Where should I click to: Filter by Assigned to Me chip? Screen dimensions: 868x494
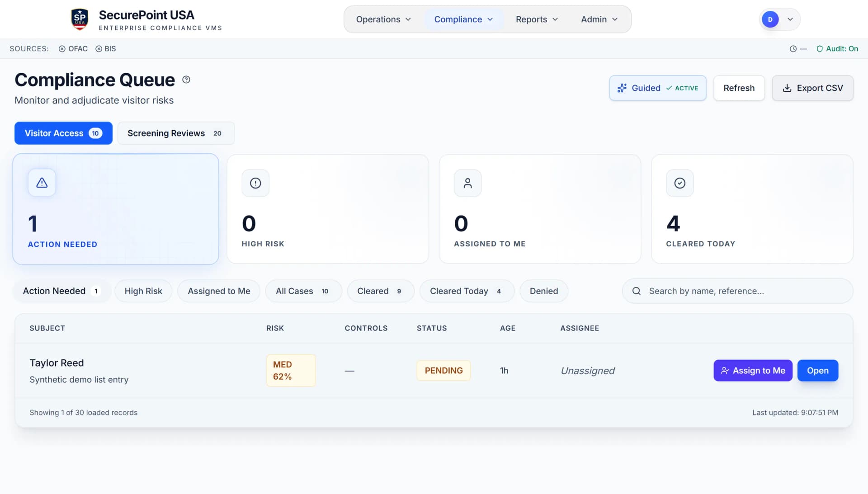click(x=219, y=291)
